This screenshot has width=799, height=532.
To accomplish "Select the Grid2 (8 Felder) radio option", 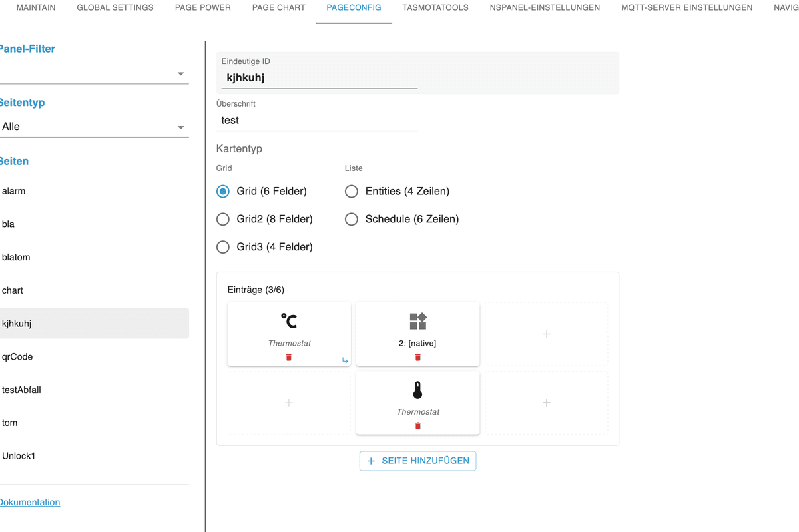I will 223,219.
